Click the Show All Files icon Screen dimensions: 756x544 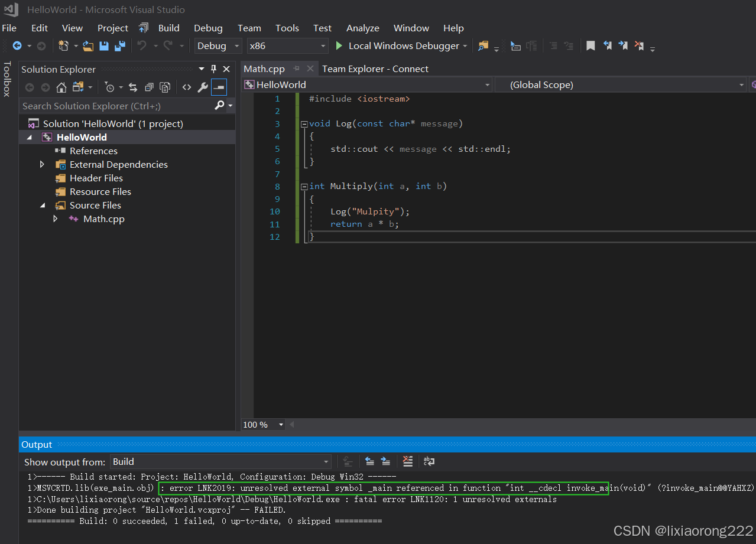tap(165, 87)
